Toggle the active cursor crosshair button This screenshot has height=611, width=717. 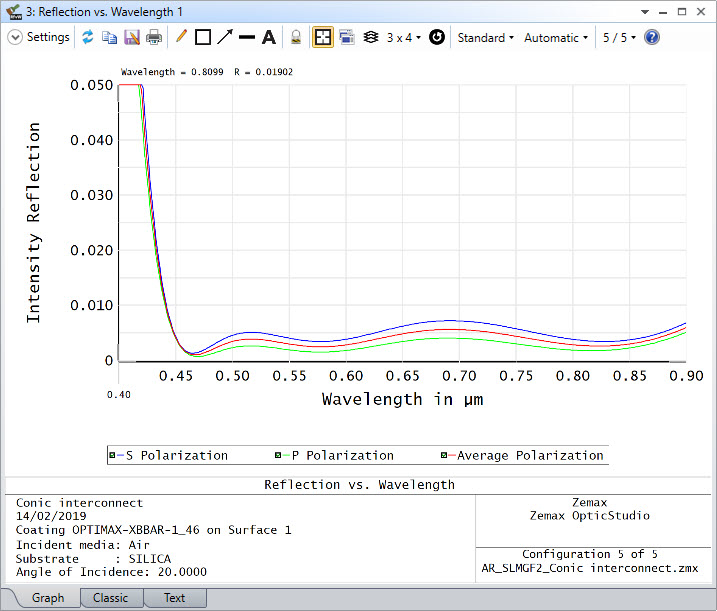(x=323, y=38)
